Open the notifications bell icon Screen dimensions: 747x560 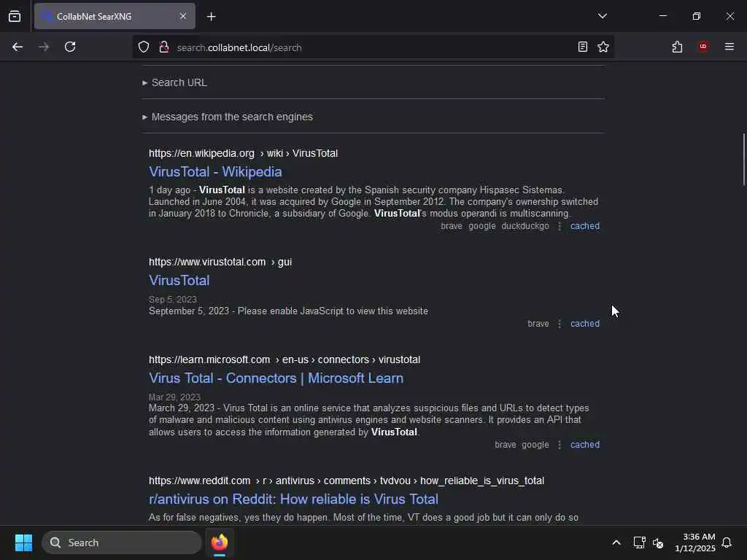pos(727,542)
